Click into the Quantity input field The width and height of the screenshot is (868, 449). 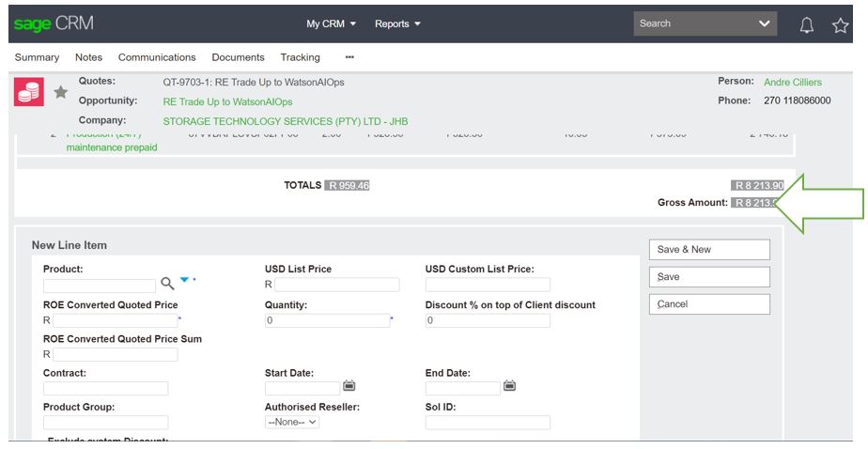(326, 320)
